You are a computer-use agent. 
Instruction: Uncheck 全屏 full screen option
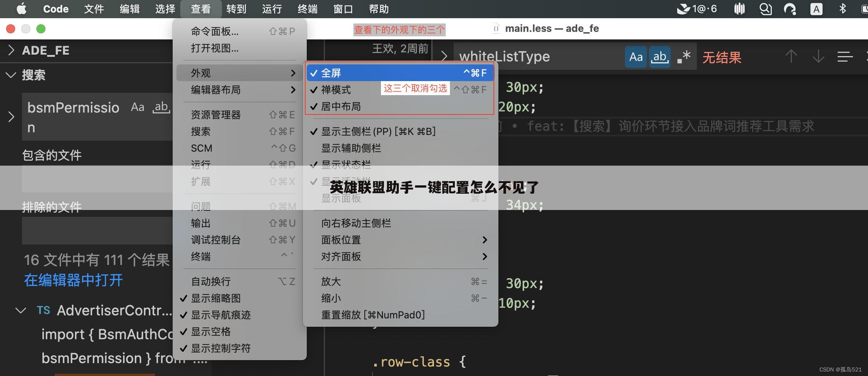[400, 73]
